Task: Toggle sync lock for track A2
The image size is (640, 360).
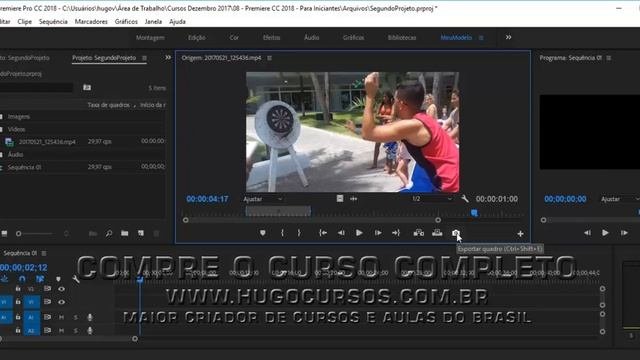Action: [x=47, y=331]
